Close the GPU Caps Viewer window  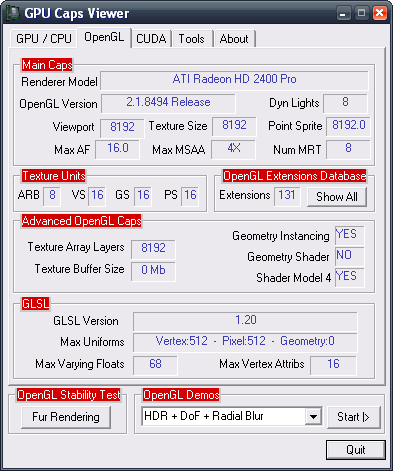tap(380, 13)
